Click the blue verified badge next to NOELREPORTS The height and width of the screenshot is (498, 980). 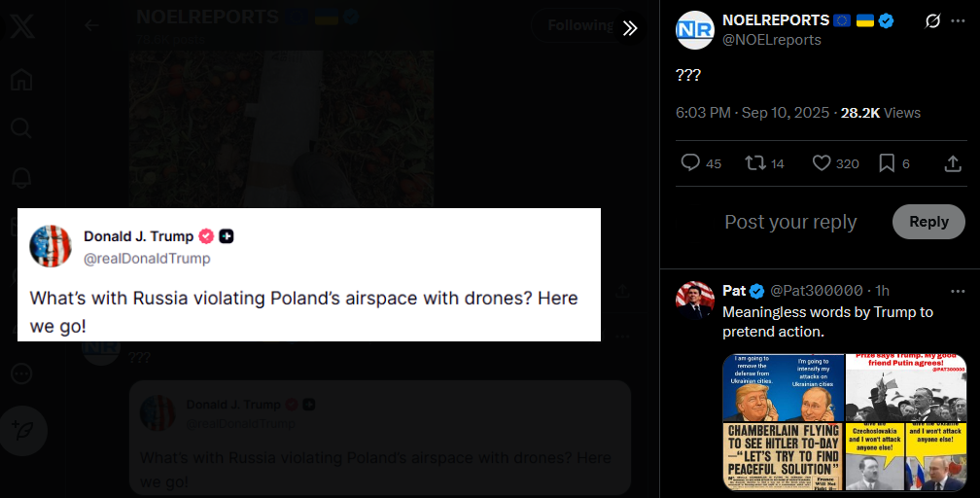pyautogui.click(x=886, y=20)
